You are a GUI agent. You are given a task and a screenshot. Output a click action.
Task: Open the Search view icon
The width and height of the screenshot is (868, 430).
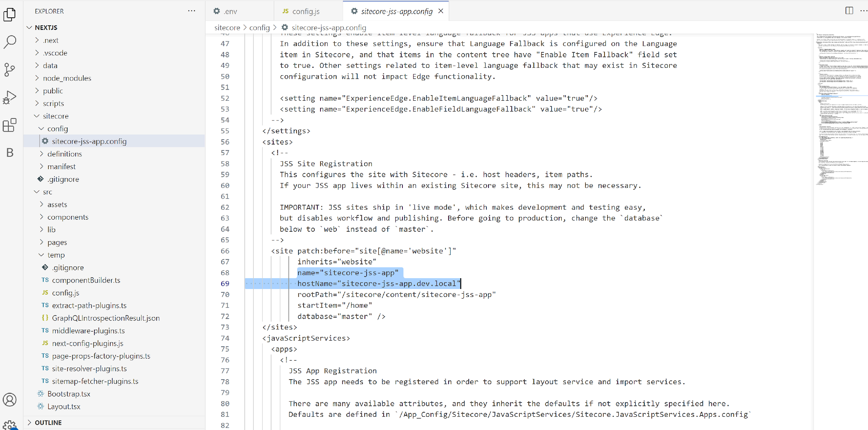[10, 42]
